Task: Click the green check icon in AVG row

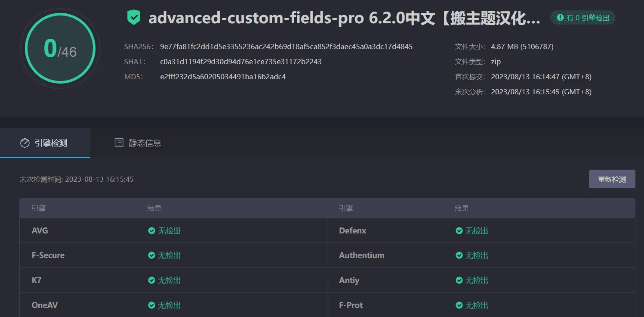Action: (x=151, y=231)
